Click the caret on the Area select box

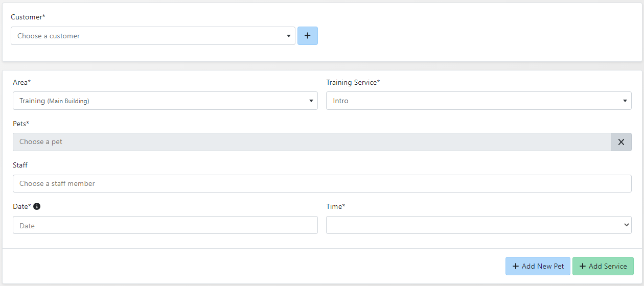click(x=311, y=101)
